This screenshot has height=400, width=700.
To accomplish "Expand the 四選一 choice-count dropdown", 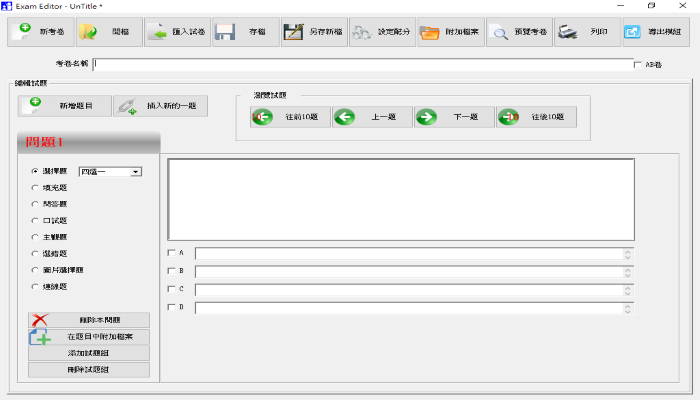I will [136, 172].
